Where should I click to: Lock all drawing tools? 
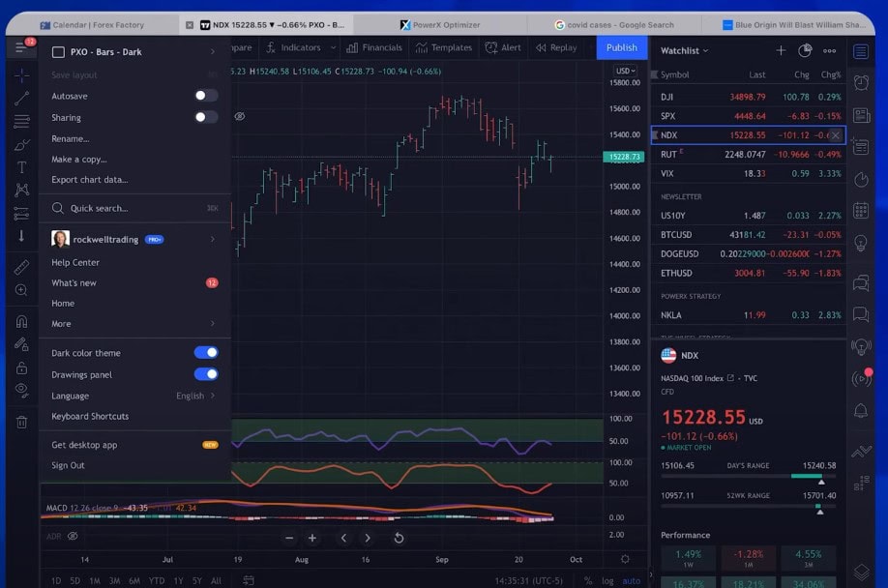pyautogui.click(x=21, y=367)
